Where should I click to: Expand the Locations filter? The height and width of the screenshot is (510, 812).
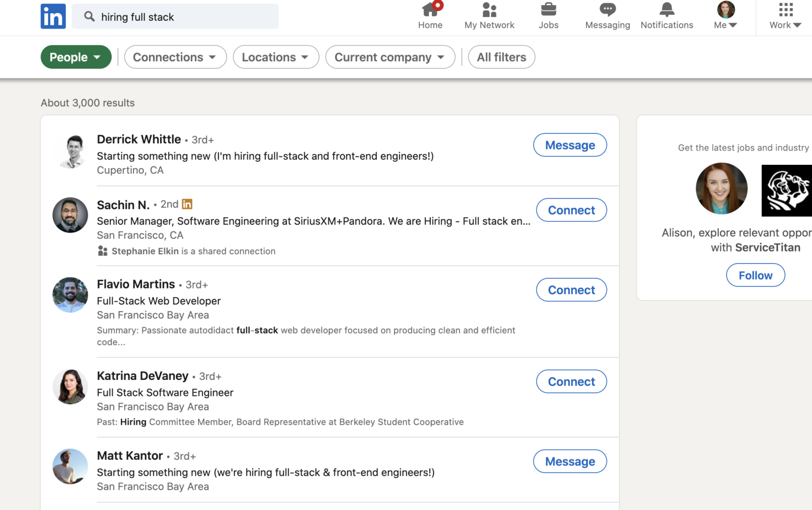point(275,57)
